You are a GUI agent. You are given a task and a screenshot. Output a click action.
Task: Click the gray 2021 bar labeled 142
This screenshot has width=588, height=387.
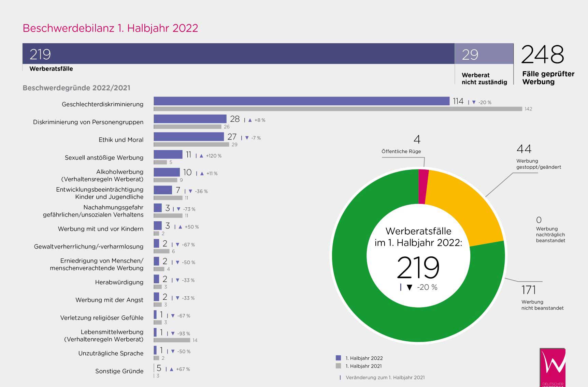click(338, 109)
